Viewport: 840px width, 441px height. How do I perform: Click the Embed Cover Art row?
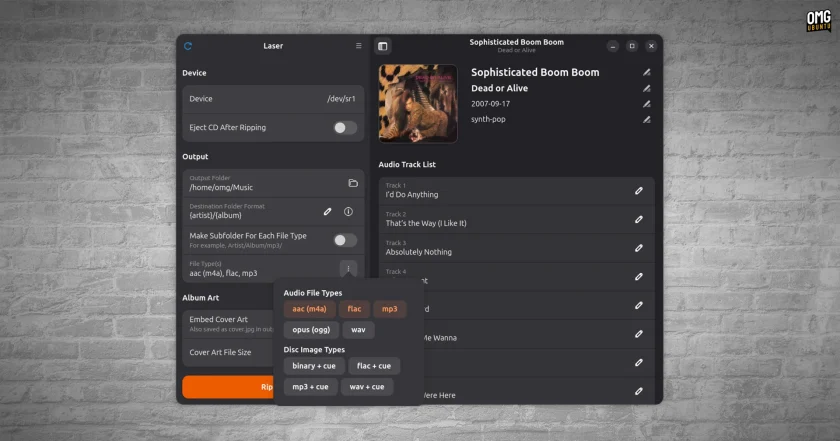coord(228,324)
